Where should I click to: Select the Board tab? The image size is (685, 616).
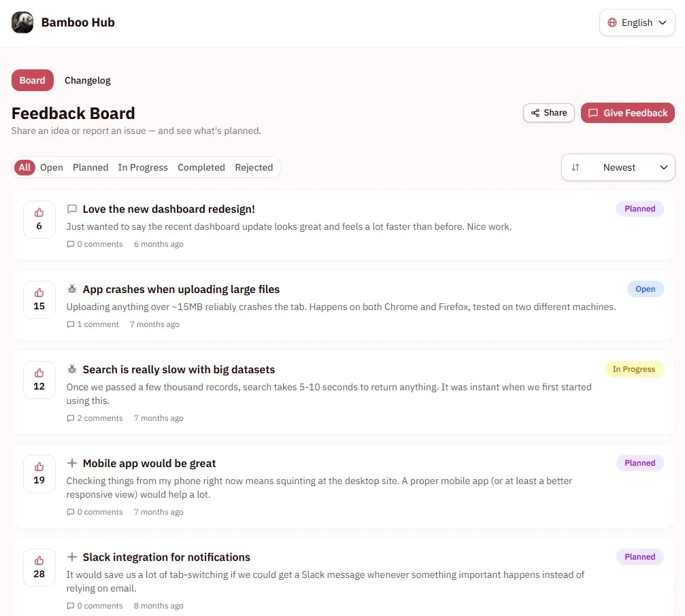[33, 80]
